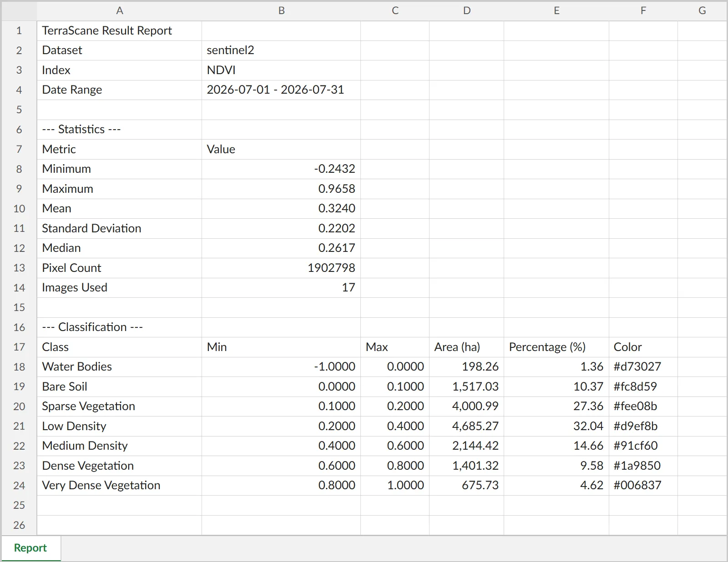Select Maximum value 0.9658
The width and height of the screenshot is (728, 562).
point(281,189)
